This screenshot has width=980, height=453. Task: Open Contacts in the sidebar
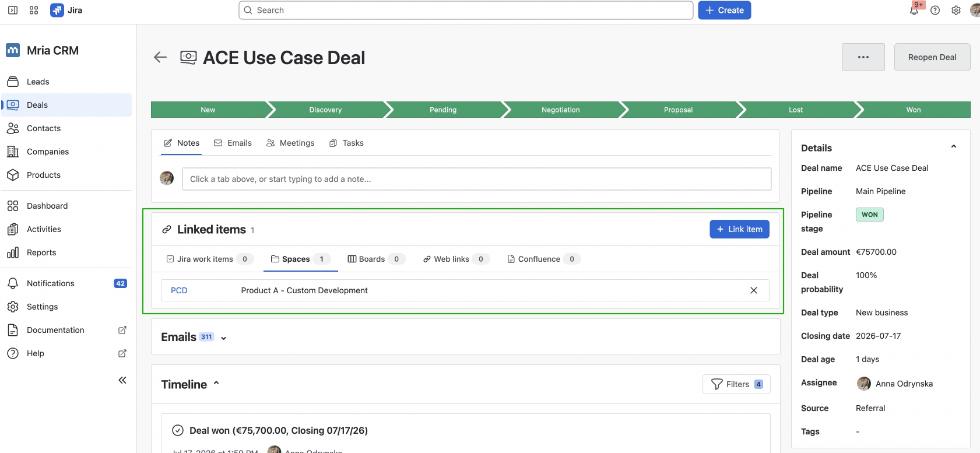pyautogui.click(x=66, y=128)
